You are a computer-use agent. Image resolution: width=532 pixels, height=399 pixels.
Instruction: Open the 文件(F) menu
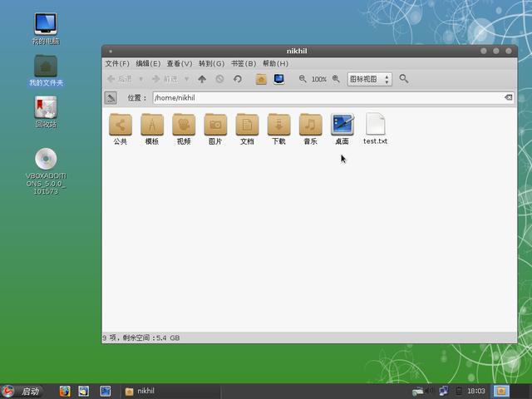point(117,63)
